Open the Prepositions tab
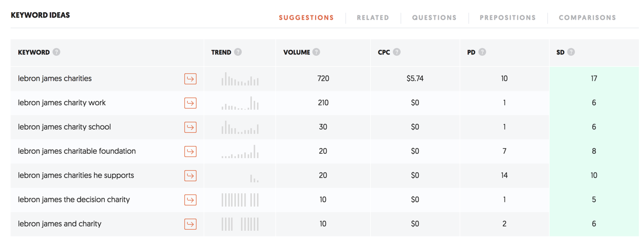 [x=508, y=18]
